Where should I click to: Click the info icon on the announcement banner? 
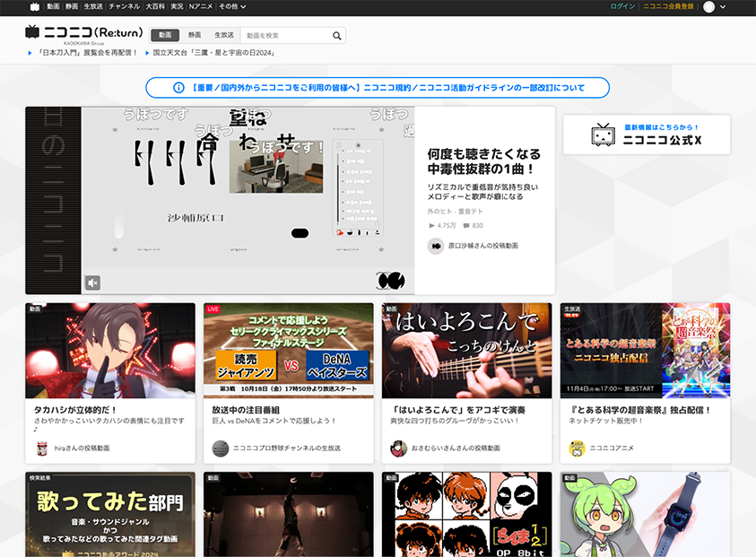[178, 88]
